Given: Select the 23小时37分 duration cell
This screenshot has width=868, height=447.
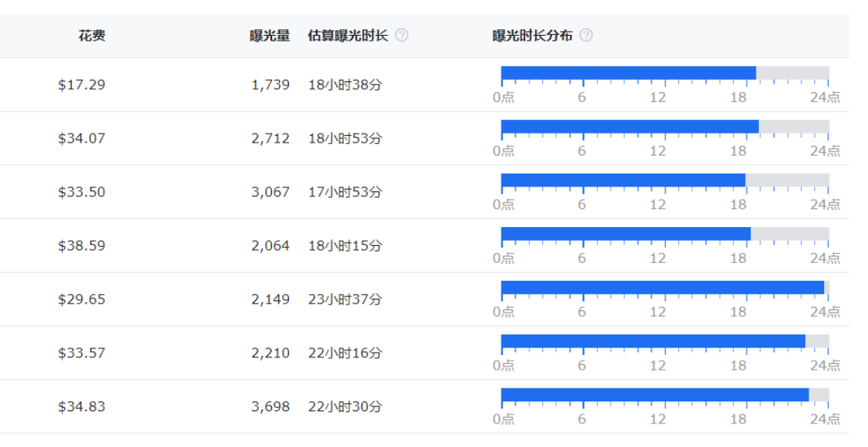Looking at the screenshot, I should [345, 300].
